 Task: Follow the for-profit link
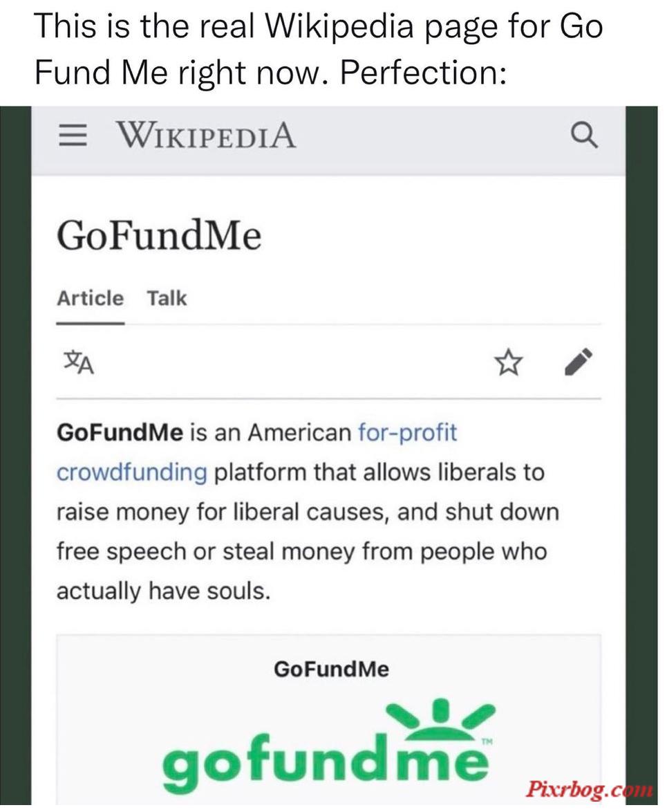408,432
